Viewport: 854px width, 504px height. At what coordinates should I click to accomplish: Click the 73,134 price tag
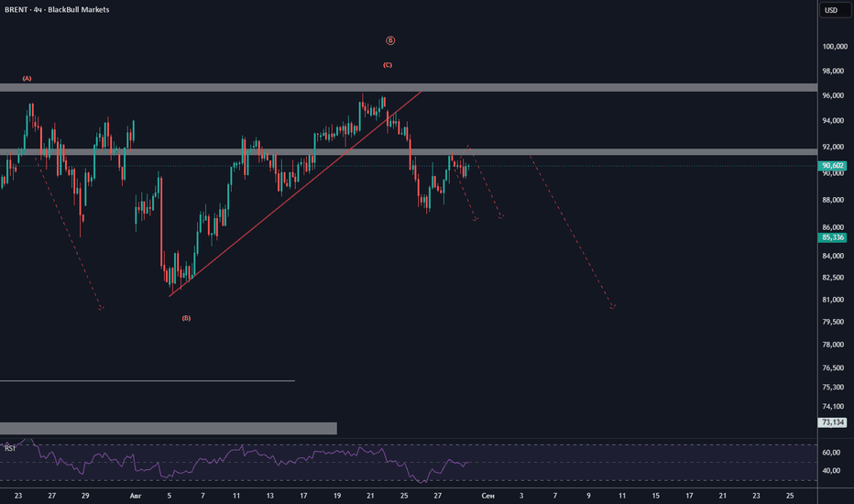[832, 422]
